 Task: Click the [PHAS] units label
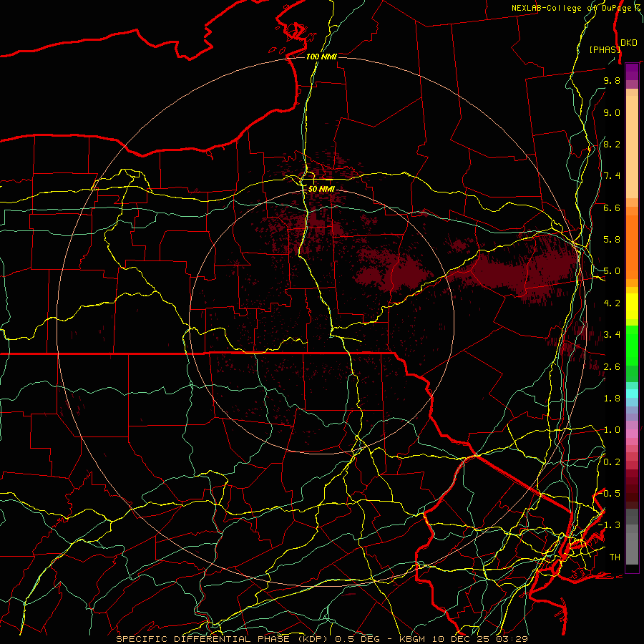(604, 49)
